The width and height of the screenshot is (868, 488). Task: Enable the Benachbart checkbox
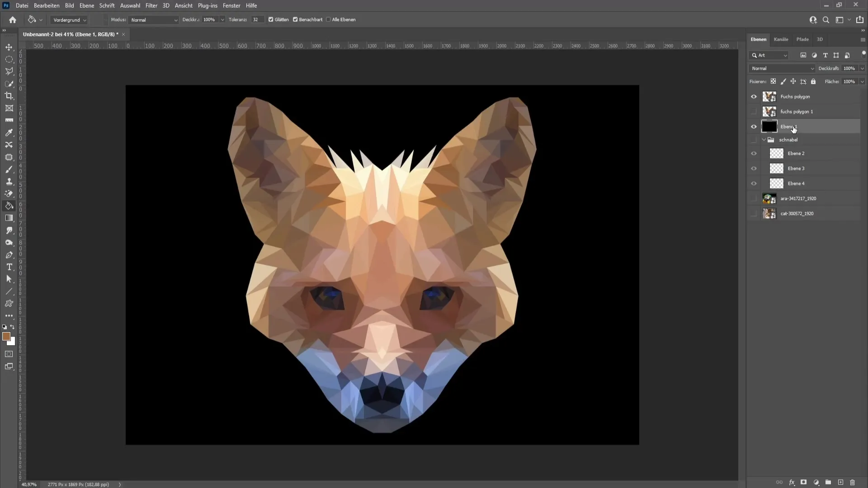point(296,19)
